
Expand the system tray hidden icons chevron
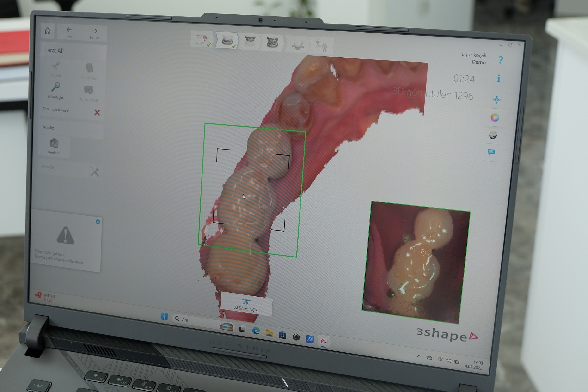point(419,356)
